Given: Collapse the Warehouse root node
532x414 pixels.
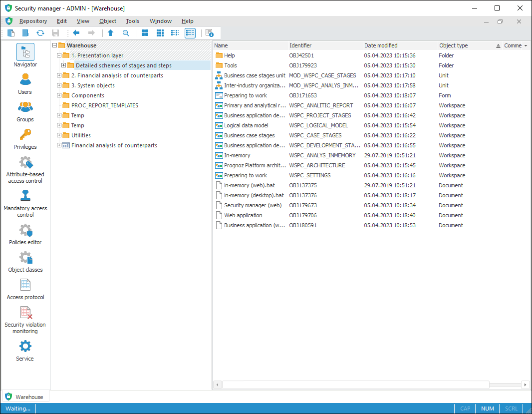Looking at the screenshot, I should tap(54, 45).
